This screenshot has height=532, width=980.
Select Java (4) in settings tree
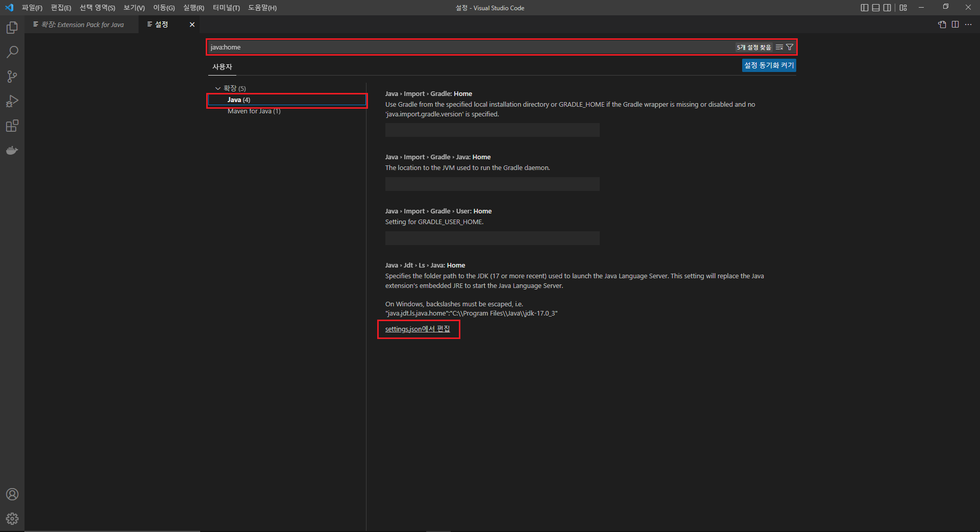tap(287, 100)
